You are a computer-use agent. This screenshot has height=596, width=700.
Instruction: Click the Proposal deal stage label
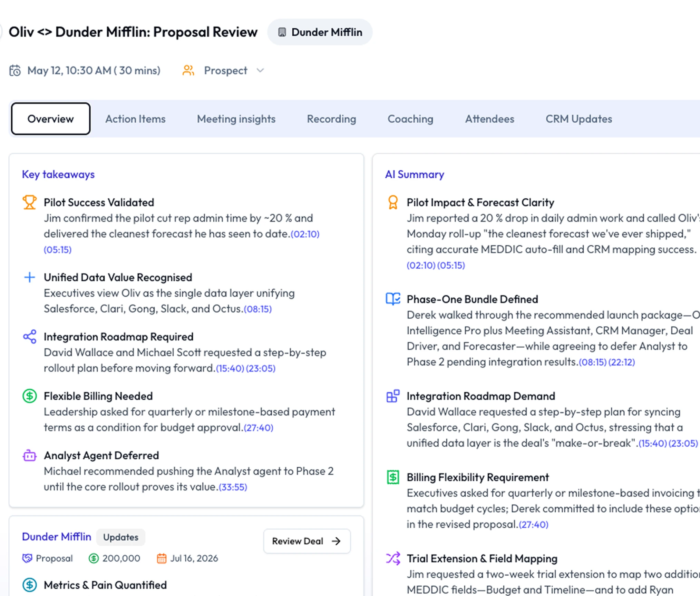[54, 558]
